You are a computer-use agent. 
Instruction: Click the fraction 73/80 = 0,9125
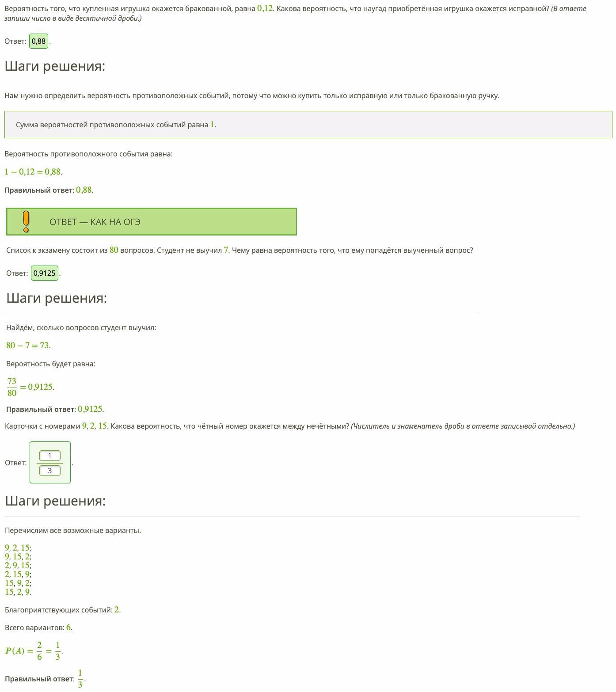coord(30,387)
